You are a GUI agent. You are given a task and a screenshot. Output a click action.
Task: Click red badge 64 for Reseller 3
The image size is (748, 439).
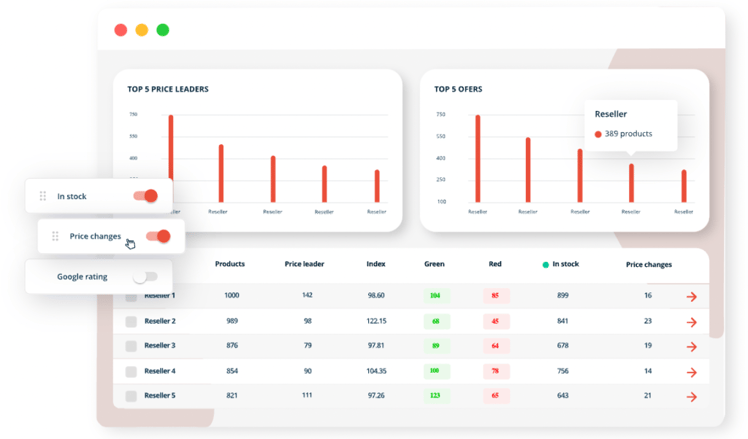click(x=496, y=346)
